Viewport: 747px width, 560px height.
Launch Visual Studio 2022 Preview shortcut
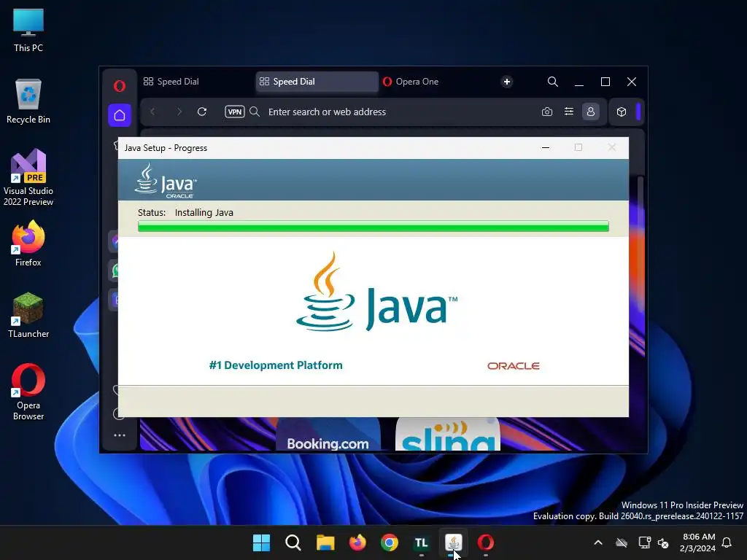[x=28, y=177]
